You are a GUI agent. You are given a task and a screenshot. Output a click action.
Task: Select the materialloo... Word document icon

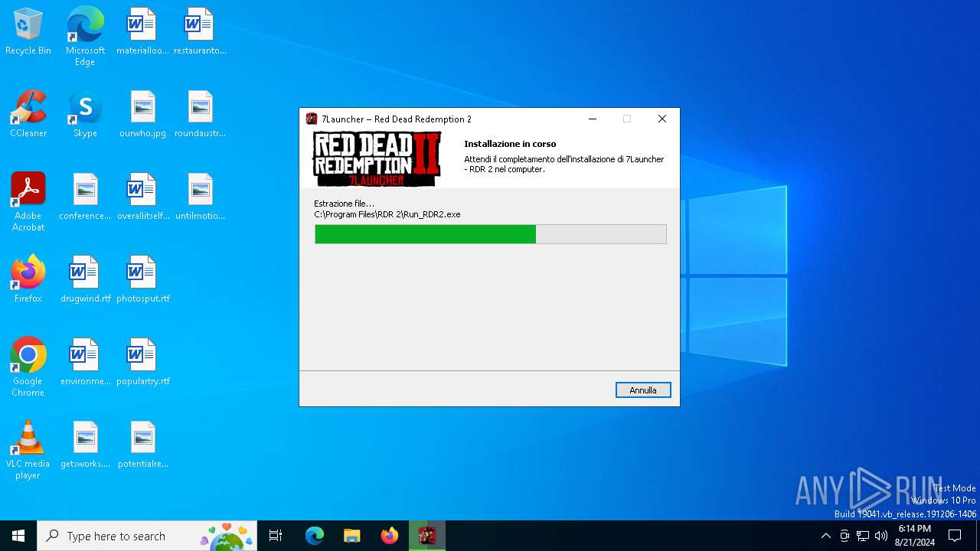click(142, 32)
